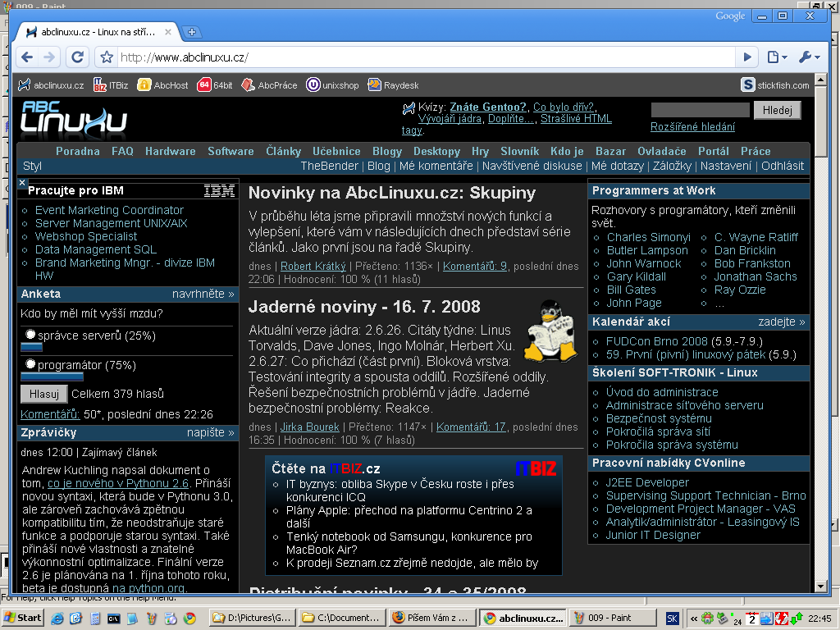The image size is (840, 630).
Task: Switch to the 'D:\Pictures\G...' taskbar window
Action: click(x=252, y=619)
